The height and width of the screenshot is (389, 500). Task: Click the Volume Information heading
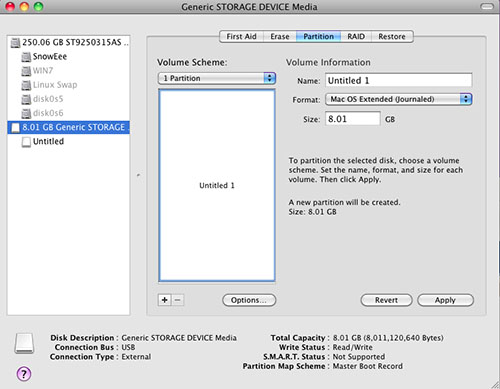pyautogui.click(x=328, y=62)
